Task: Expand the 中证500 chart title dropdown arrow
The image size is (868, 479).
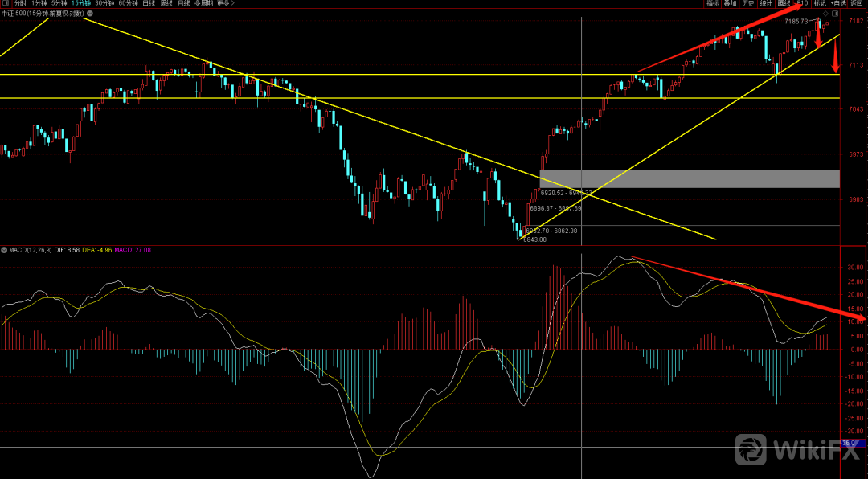Action: point(90,14)
